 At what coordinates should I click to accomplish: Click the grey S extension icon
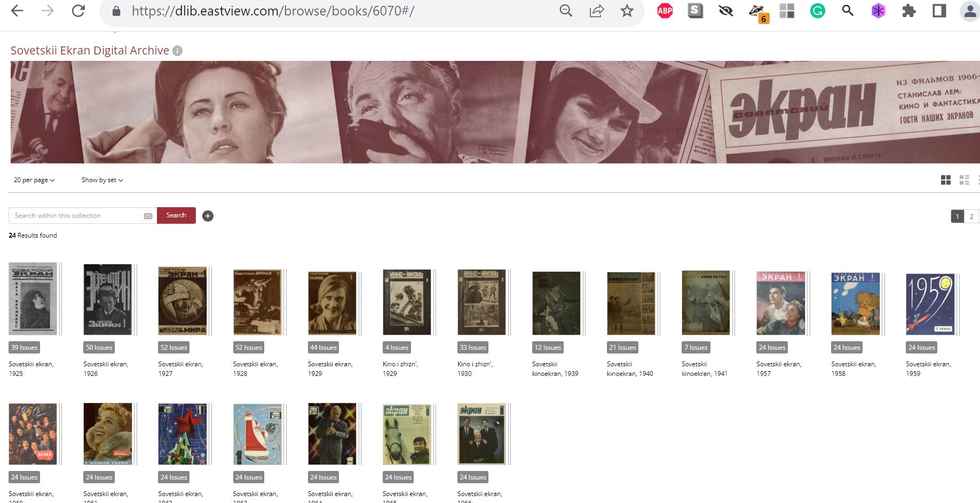coord(695,11)
